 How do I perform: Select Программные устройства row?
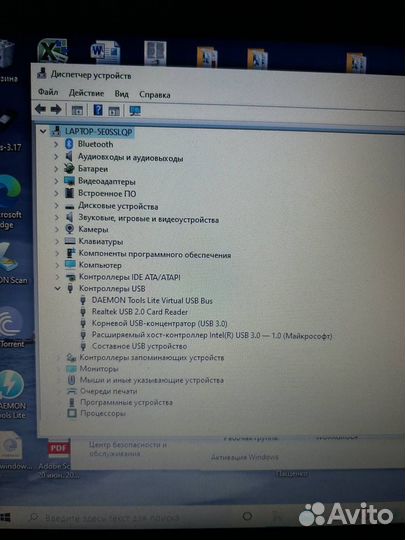[x=126, y=402]
